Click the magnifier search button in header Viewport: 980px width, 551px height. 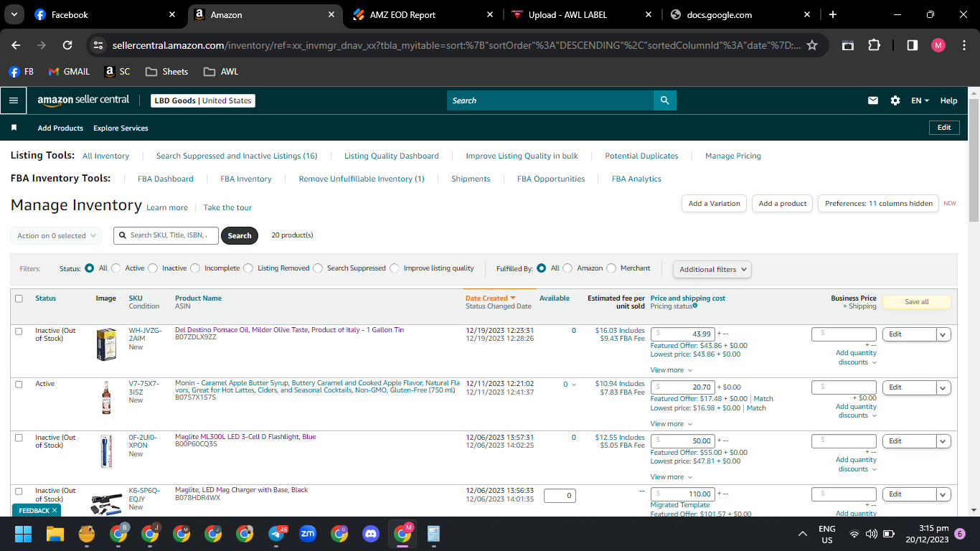pyautogui.click(x=665, y=100)
